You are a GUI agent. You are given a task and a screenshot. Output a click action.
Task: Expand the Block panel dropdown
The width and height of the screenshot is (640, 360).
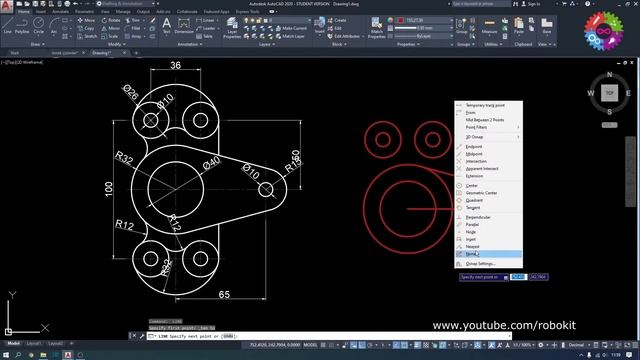click(339, 44)
